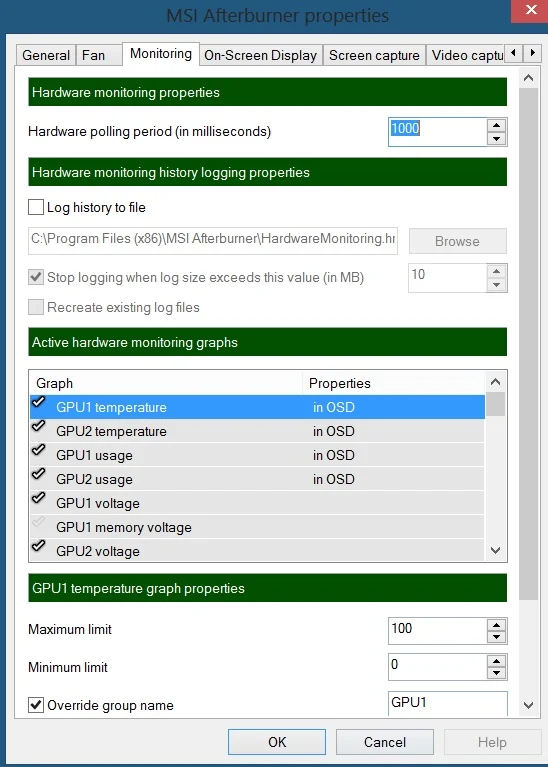
Task: Click the tab strip right arrow
Action: click(x=532, y=53)
